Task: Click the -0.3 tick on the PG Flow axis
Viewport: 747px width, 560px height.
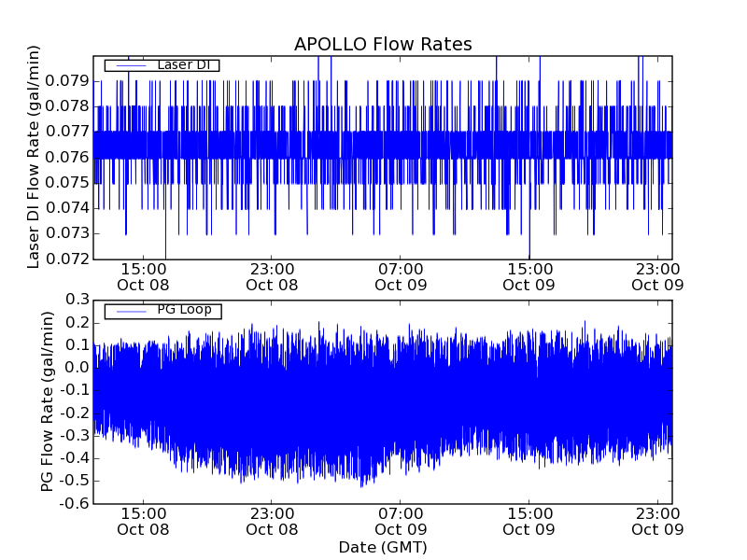Action: (75, 435)
